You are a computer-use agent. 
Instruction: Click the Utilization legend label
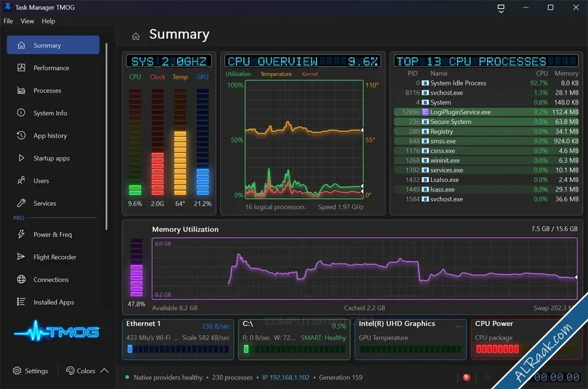pos(238,74)
